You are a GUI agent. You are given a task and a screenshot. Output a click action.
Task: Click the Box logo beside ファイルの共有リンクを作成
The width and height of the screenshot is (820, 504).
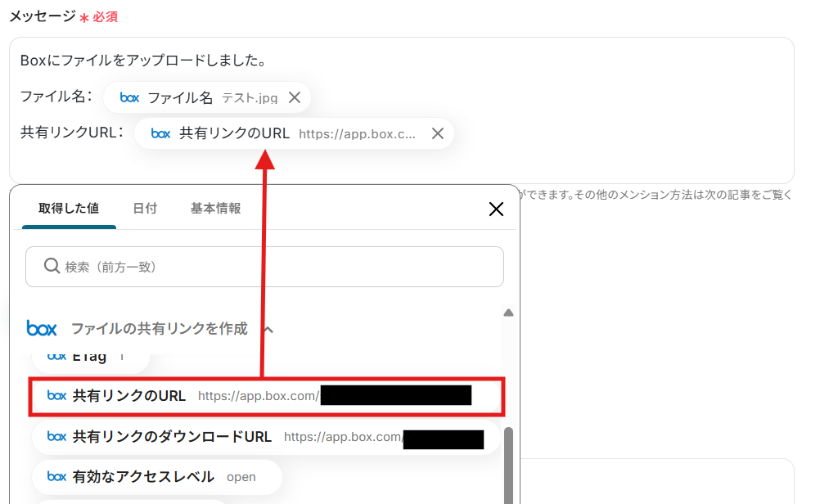click(x=41, y=328)
